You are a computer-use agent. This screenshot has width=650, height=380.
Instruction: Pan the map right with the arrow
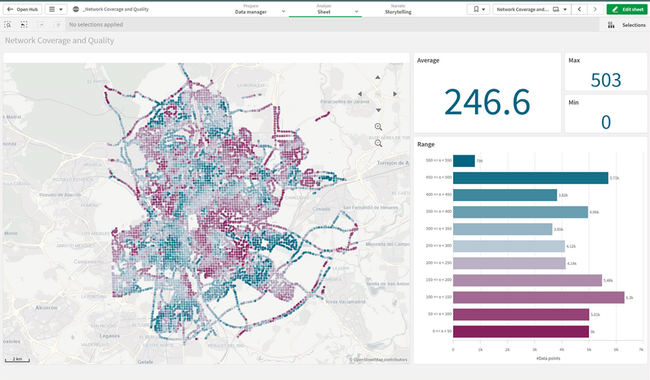coord(395,94)
